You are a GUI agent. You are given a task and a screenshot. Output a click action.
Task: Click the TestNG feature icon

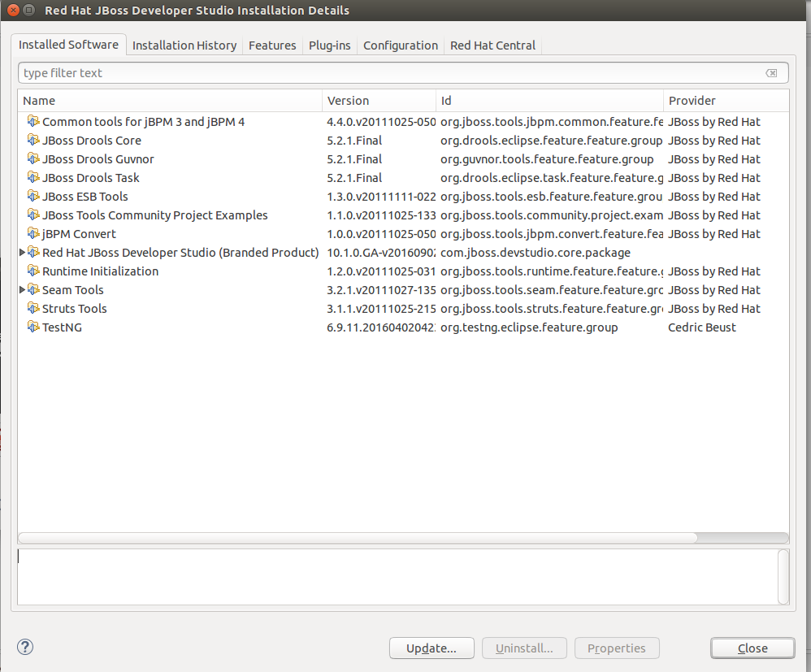click(33, 327)
